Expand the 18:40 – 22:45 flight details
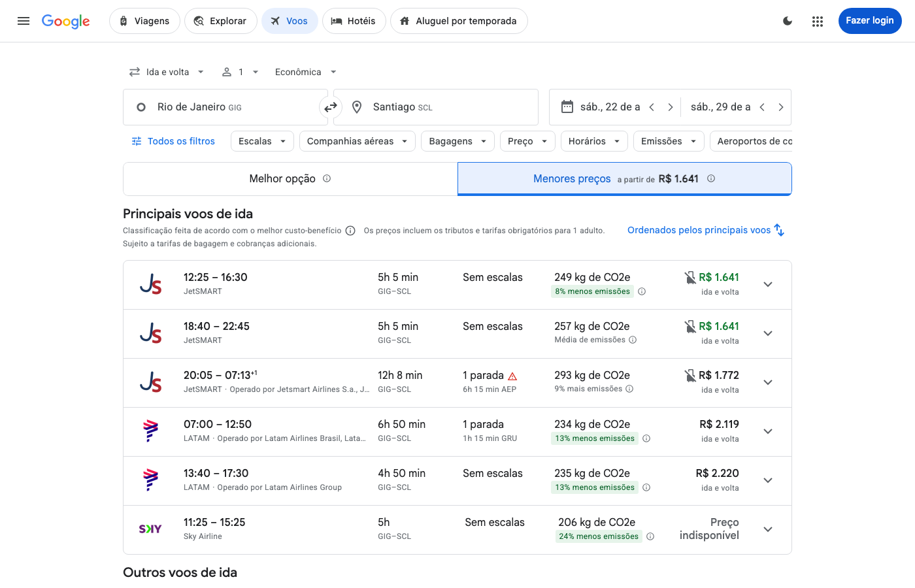Image resolution: width=915 pixels, height=588 pixels. (x=768, y=333)
